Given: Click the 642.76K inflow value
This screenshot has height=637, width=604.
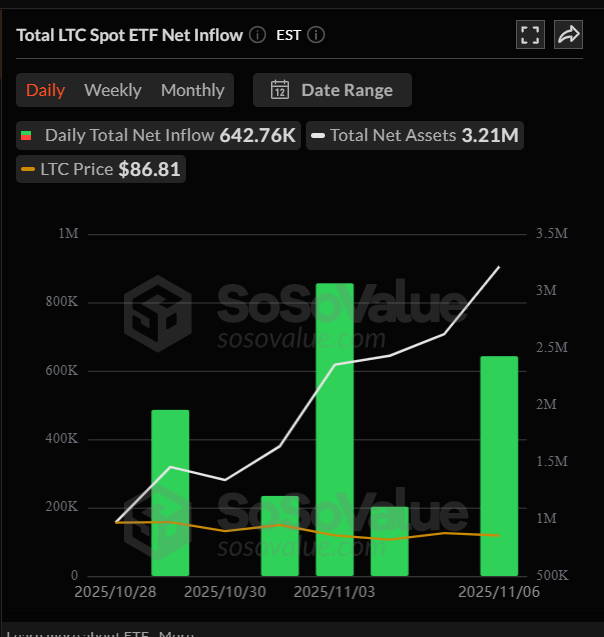Looking at the screenshot, I should (x=258, y=135).
